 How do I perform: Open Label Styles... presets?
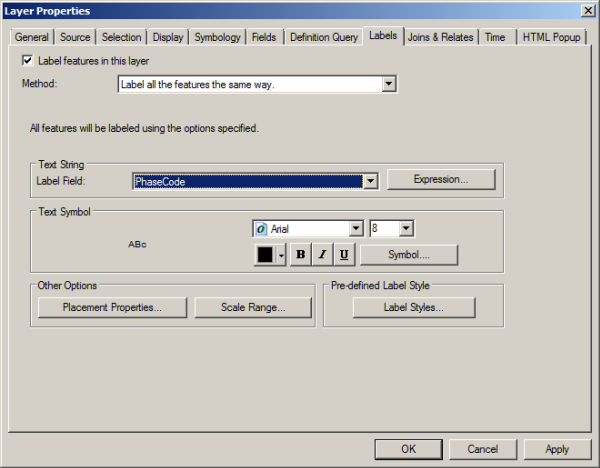(x=414, y=308)
